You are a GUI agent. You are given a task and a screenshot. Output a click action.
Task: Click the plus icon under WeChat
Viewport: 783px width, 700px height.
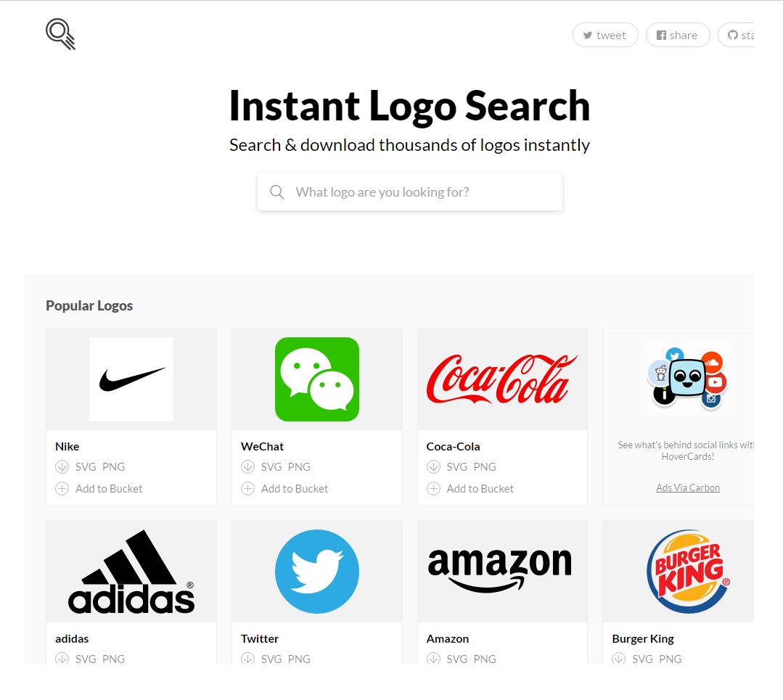point(247,489)
